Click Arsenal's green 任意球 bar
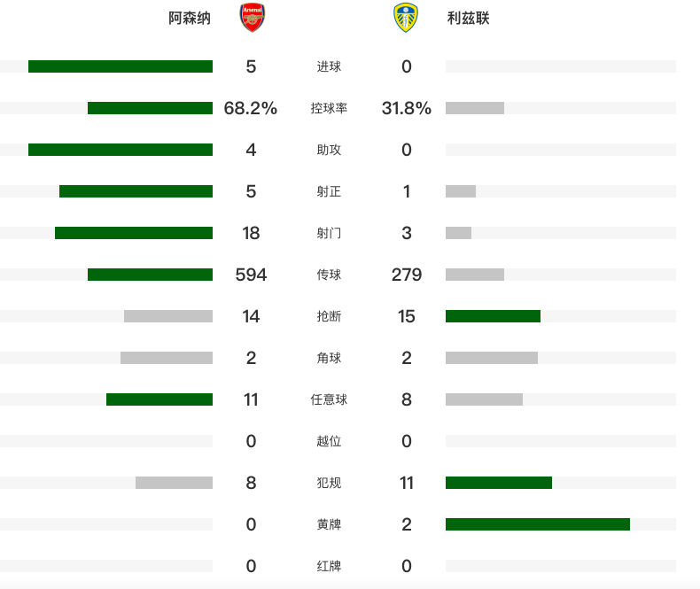 tap(159, 399)
